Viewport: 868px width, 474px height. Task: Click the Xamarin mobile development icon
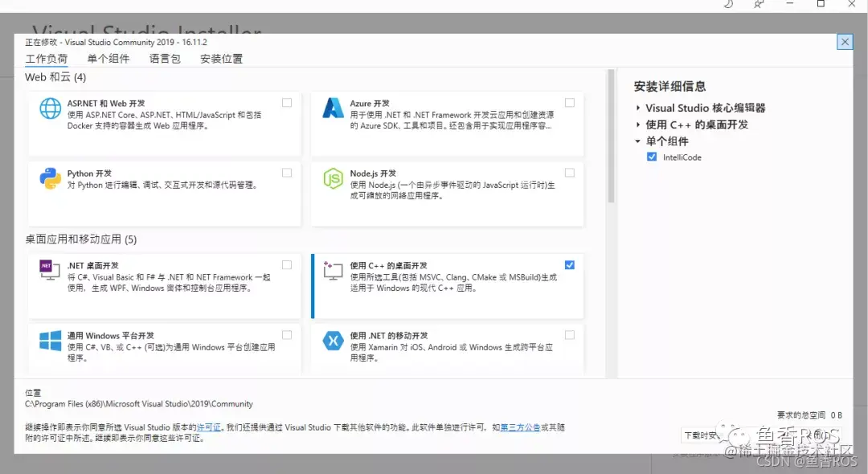(x=334, y=341)
